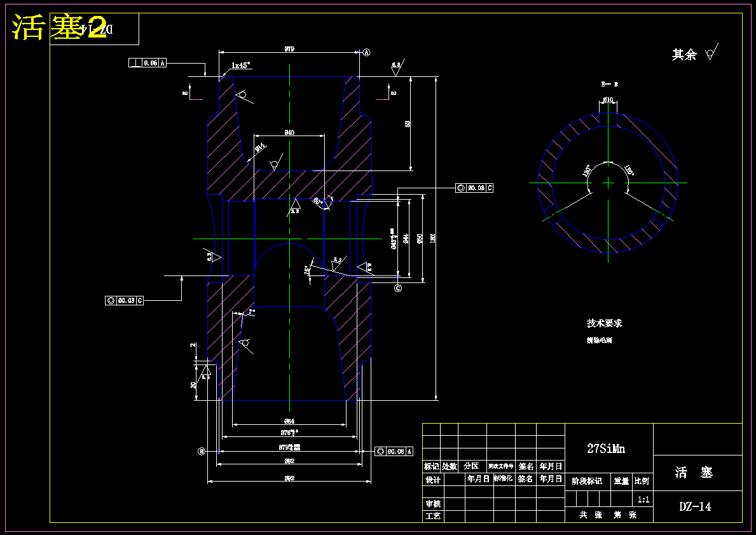Select concentricity frame "Ø0.03 C" left of piston

pos(124,300)
